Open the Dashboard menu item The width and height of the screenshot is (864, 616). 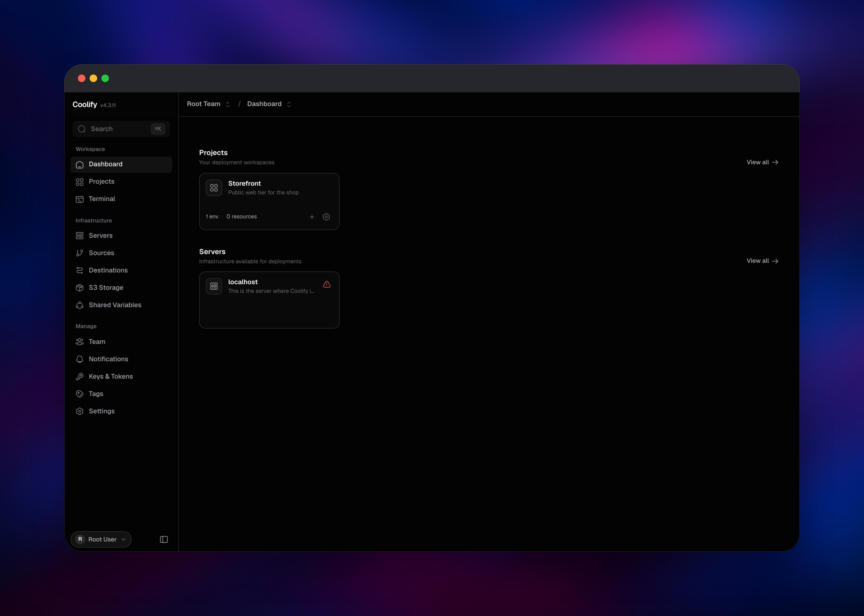click(121, 165)
